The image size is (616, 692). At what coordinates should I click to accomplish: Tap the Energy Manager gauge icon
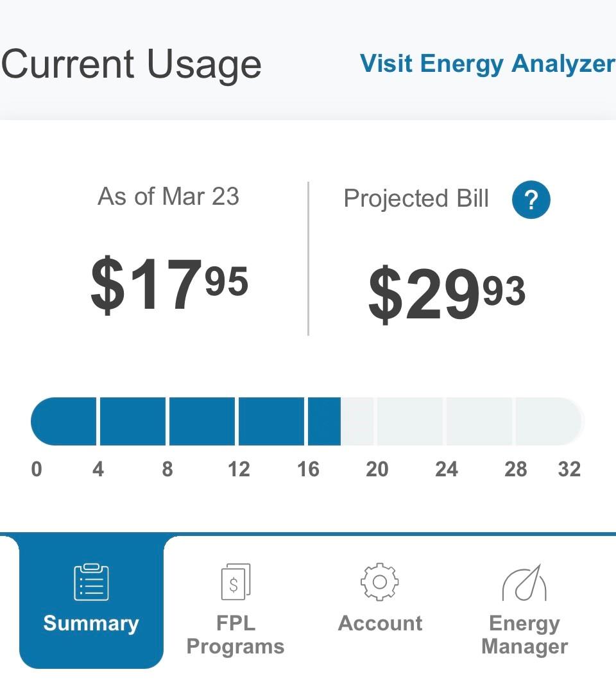coord(524,582)
